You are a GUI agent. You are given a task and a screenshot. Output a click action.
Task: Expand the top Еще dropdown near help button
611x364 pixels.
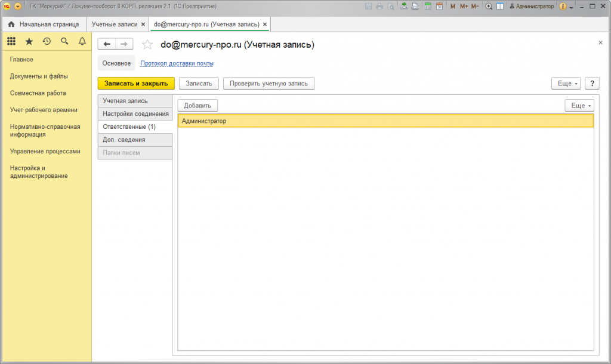(565, 84)
